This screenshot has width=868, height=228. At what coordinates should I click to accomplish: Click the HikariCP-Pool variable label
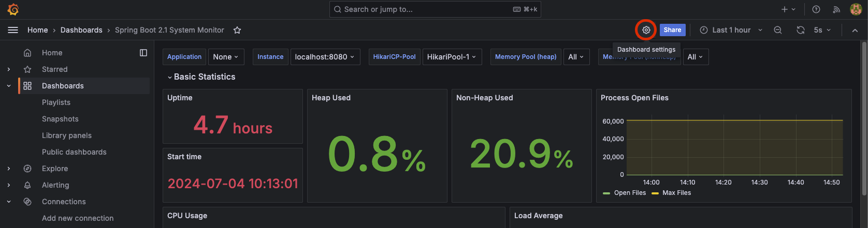[x=395, y=57]
